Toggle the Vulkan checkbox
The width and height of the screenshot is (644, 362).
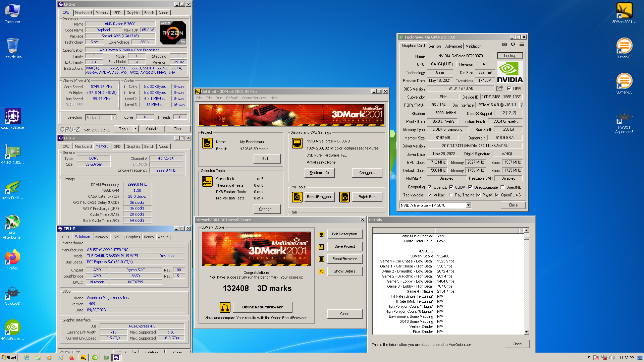430,195
